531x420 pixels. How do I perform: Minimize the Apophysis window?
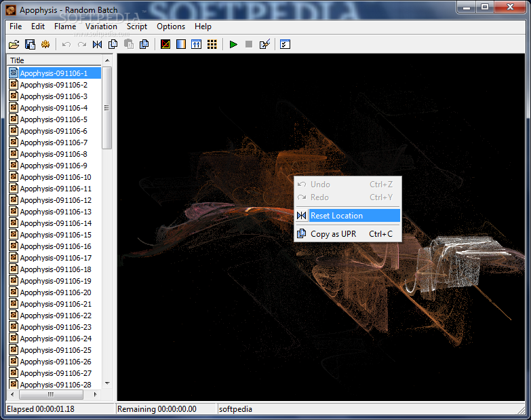point(467,7)
